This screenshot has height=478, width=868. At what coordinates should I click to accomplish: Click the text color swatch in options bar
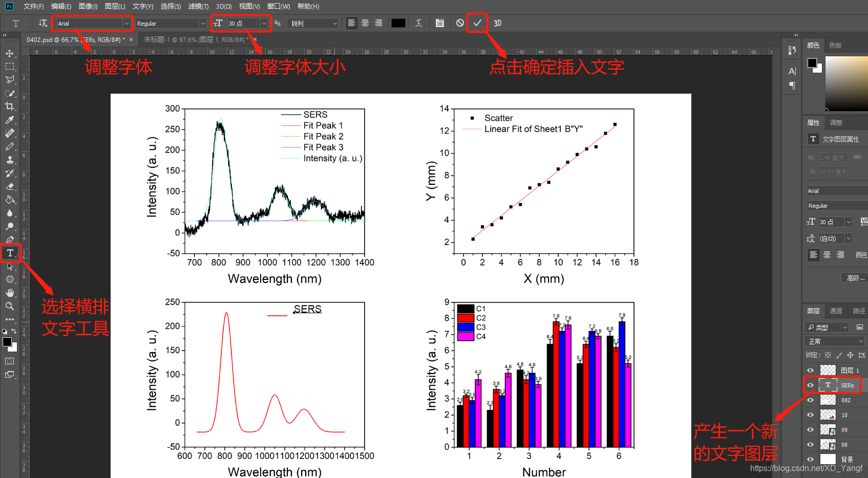(x=398, y=23)
